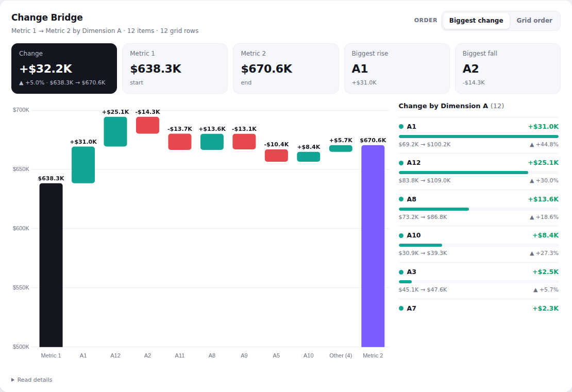Select the A9 -$13.1K red bar

tap(244, 142)
